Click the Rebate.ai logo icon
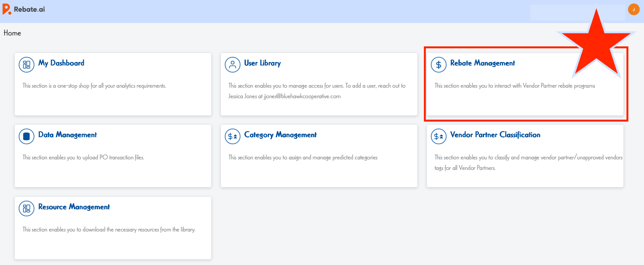The image size is (644, 265). 7,9
